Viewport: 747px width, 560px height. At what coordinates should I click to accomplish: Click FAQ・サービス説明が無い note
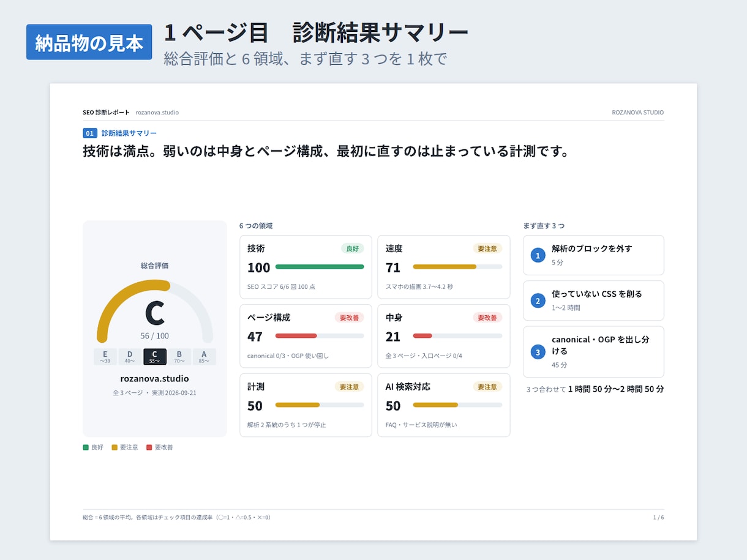coord(421,425)
